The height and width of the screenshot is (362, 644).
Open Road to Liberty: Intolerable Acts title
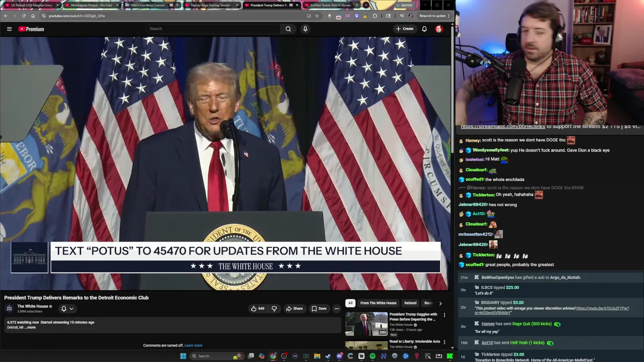coord(415,341)
